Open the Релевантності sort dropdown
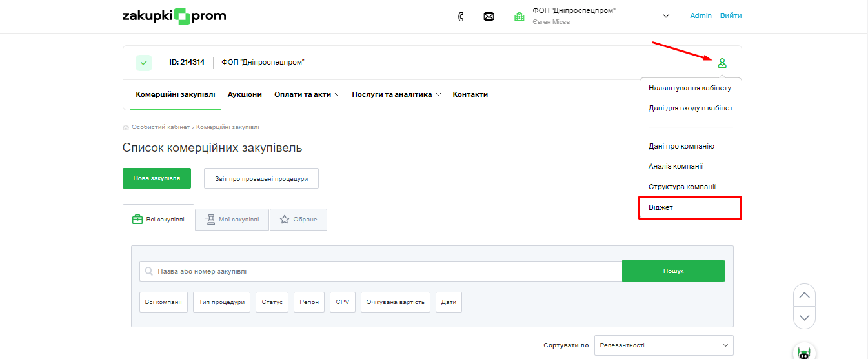Image resolution: width=868 pixels, height=359 pixels. [663, 345]
